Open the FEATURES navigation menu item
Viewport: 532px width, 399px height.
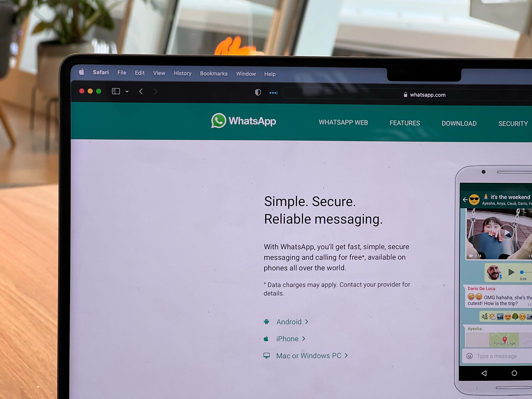click(x=405, y=123)
